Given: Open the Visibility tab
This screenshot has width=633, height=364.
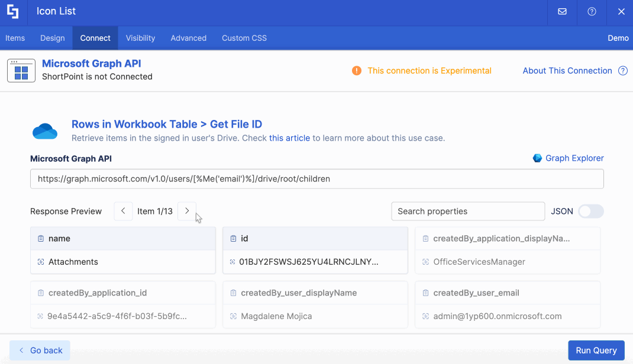Looking at the screenshot, I should [x=140, y=38].
